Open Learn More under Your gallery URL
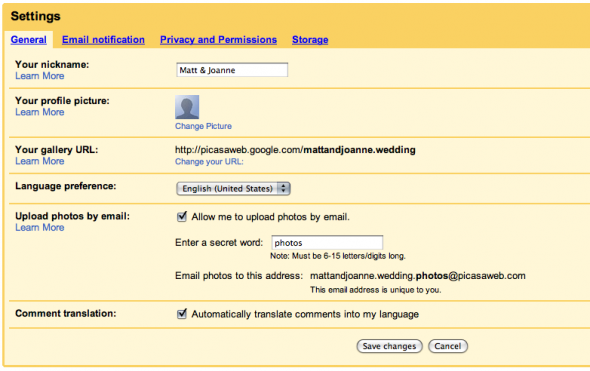The height and width of the screenshot is (371, 590). click(40, 161)
